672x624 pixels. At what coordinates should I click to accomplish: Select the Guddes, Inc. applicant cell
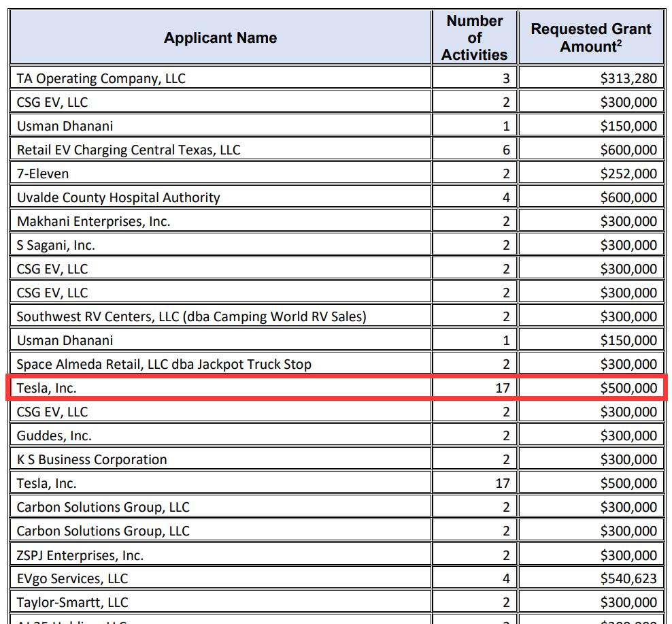point(220,436)
